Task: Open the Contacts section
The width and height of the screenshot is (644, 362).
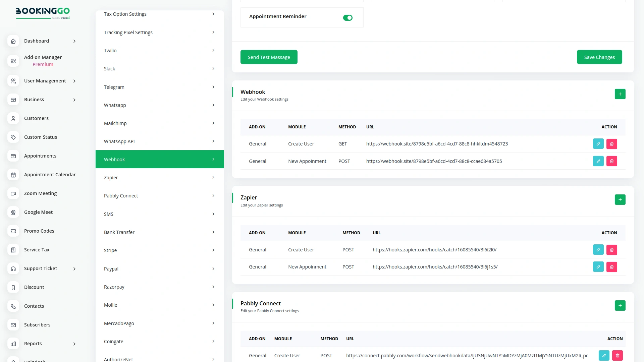Action: click(x=34, y=306)
